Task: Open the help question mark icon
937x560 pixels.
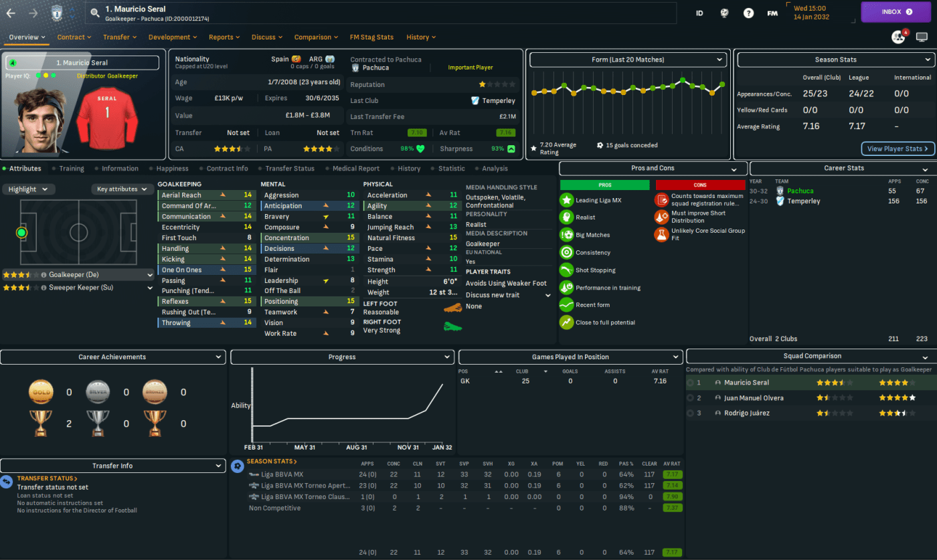Action: click(x=748, y=13)
